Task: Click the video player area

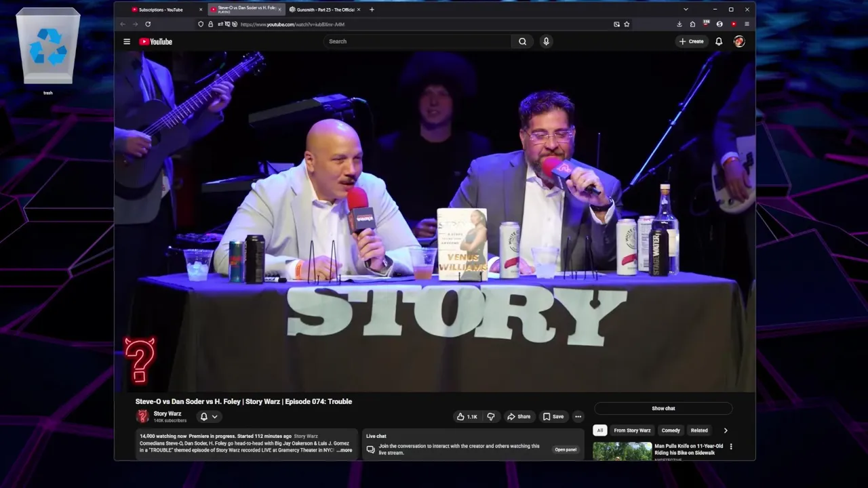Action: coord(435,222)
